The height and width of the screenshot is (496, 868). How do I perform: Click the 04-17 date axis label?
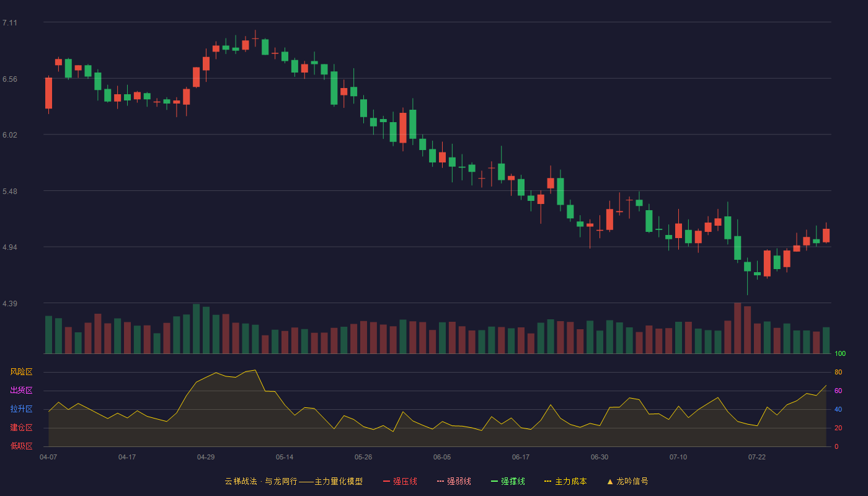pyautogui.click(x=127, y=457)
